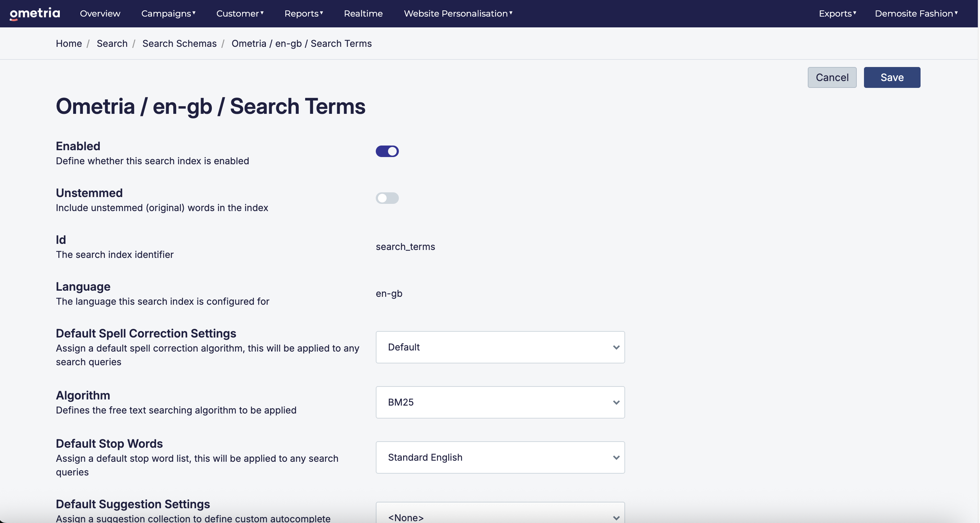
Task: Click the Default Spell Correction Settings label
Action: pos(146,333)
